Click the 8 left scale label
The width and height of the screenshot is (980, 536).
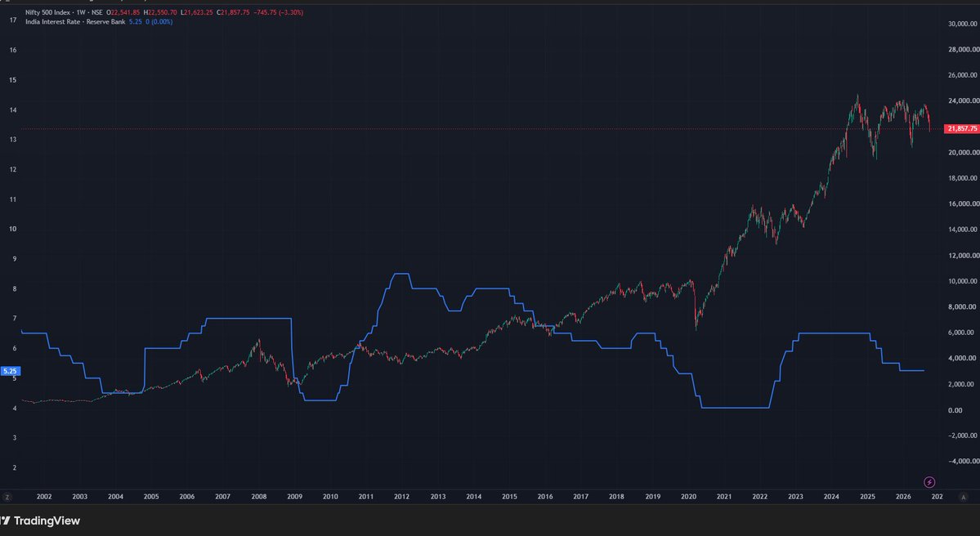(x=15, y=289)
